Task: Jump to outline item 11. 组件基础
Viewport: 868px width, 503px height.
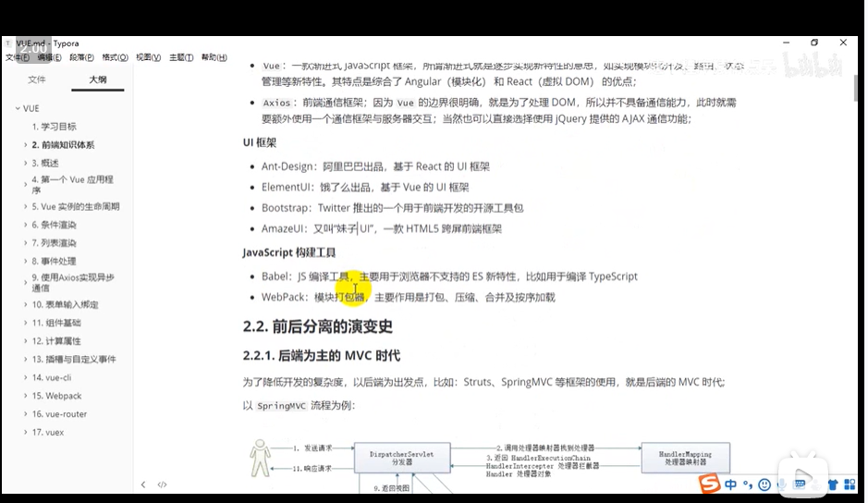Action: tap(55, 323)
